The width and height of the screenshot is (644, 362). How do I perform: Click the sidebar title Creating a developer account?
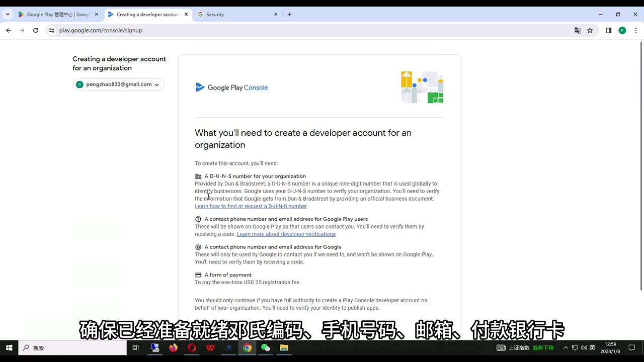[119, 63]
